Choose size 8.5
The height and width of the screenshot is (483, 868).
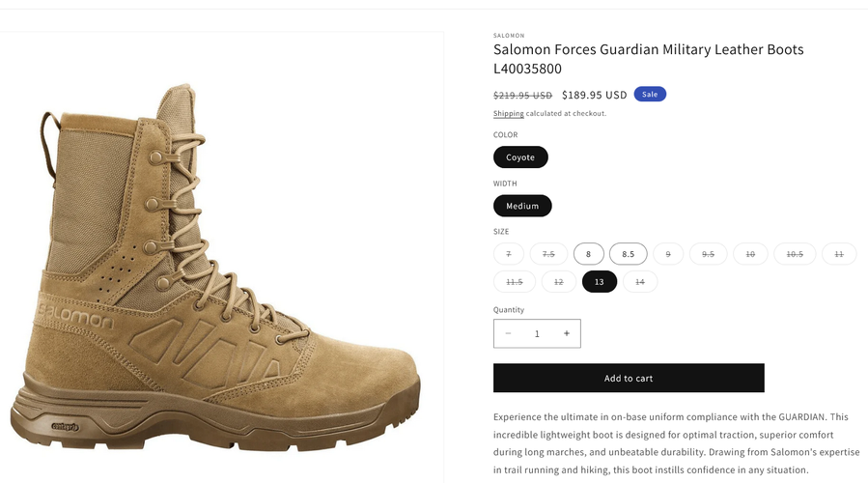coord(629,254)
